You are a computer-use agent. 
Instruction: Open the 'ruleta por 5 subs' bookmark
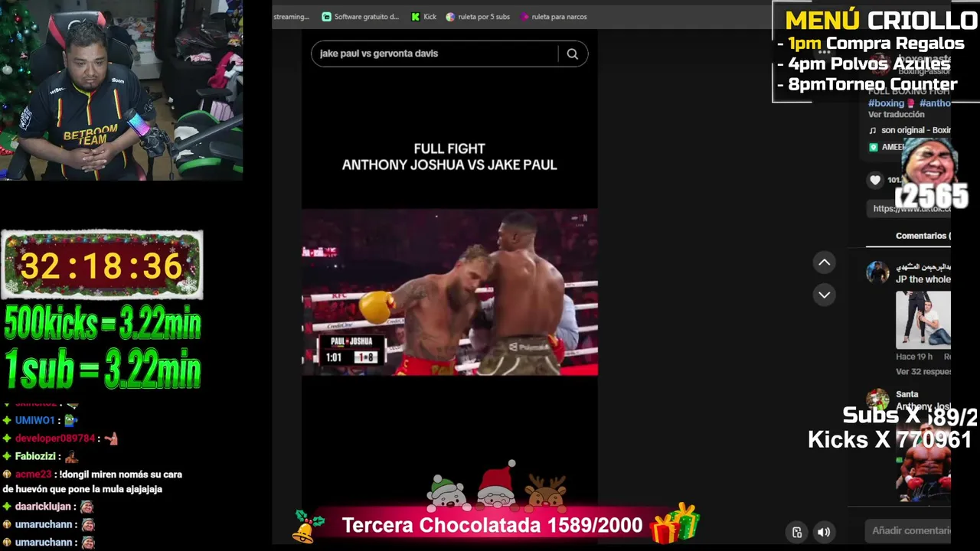point(478,17)
